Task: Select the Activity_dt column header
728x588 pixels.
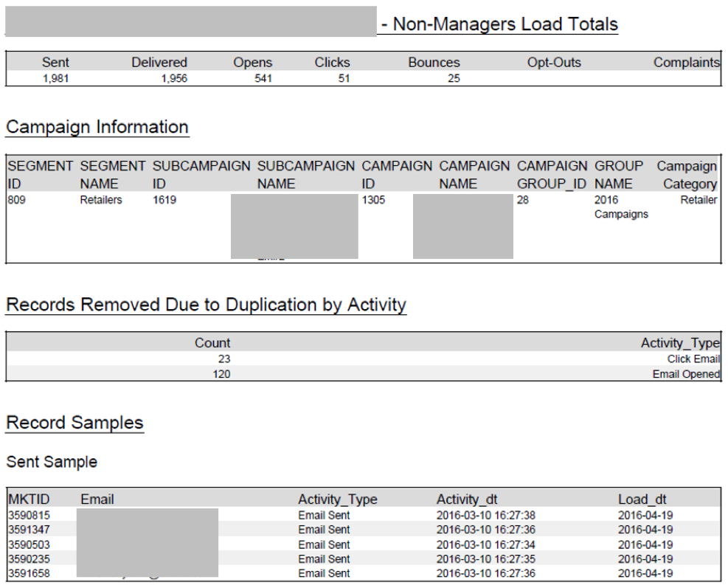Action: (467, 499)
